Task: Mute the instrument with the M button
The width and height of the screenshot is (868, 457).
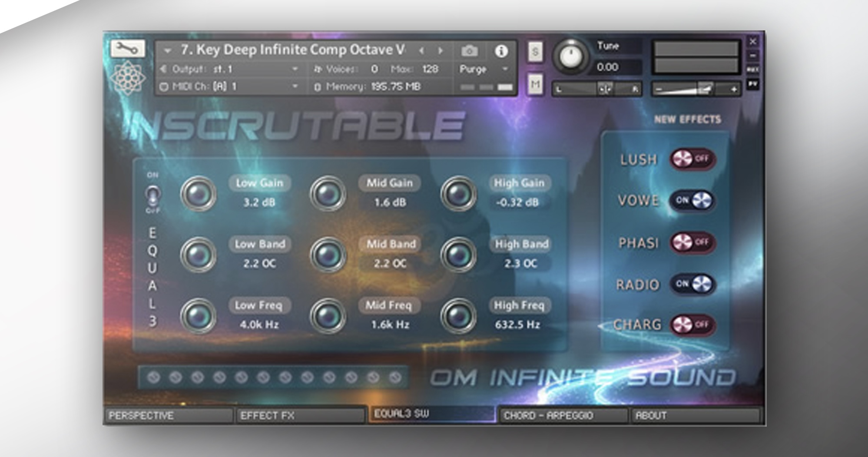Action: [x=535, y=83]
